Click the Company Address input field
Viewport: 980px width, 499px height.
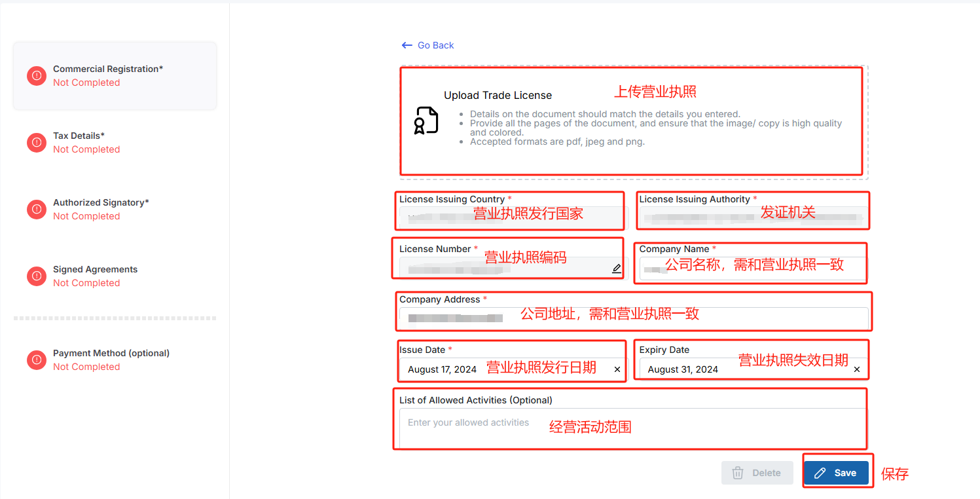(632, 318)
